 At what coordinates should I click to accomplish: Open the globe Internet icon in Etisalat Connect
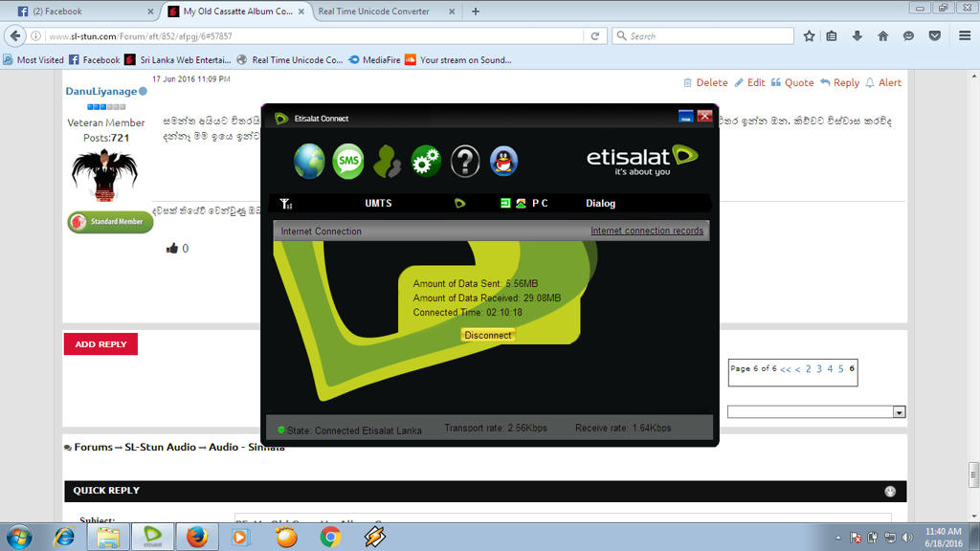click(x=309, y=161)
